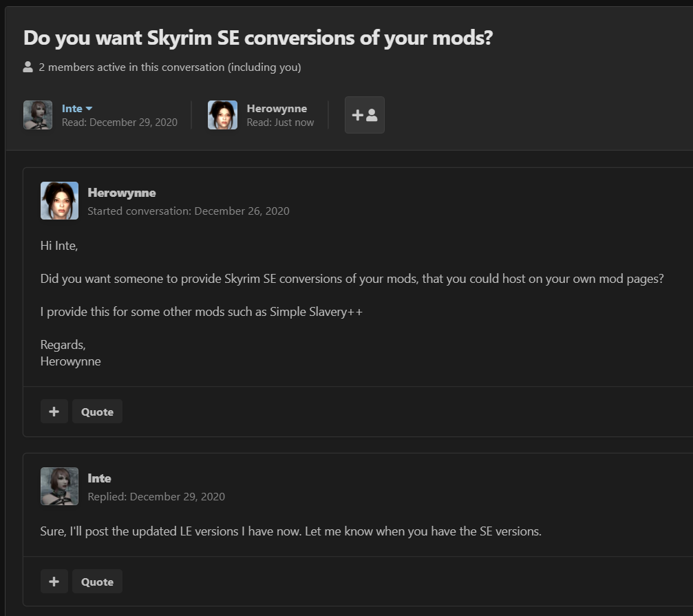Click Herowynne's Read: Just now status
This screenshot has height=616, width=693.
click(280, 123)
